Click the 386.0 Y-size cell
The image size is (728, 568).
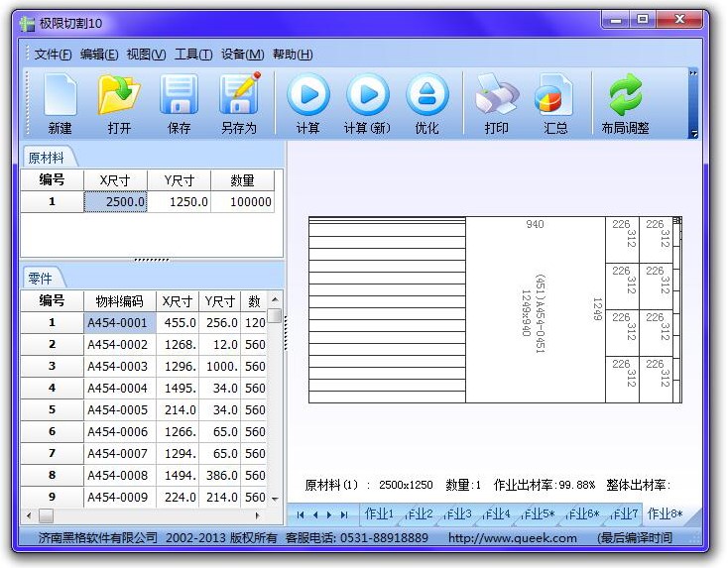219,475
